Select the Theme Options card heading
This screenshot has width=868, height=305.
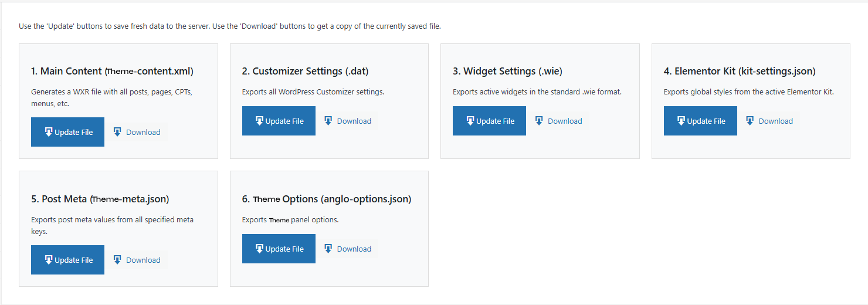click(x=327, y=199)
